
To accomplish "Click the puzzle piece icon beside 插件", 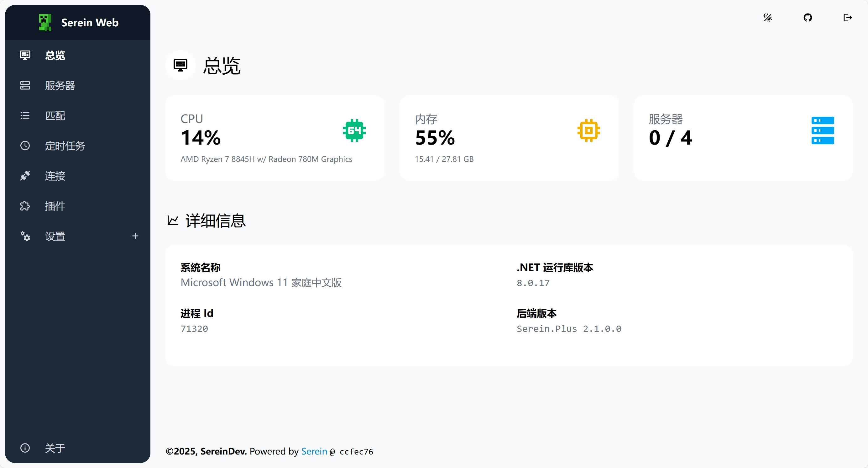I will [25, 206].
